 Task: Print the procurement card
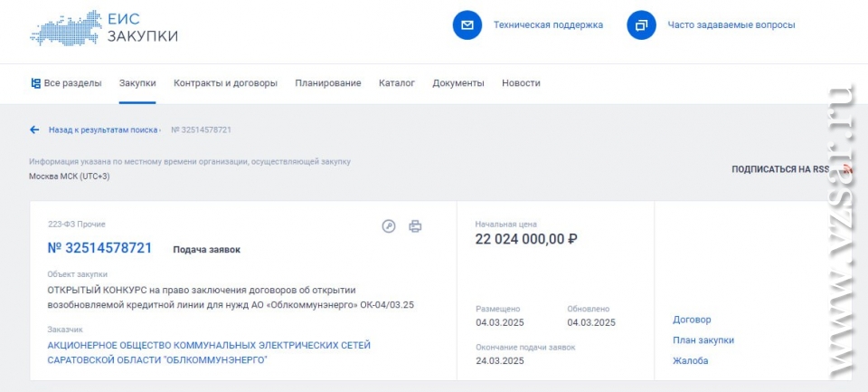point(415,226)
